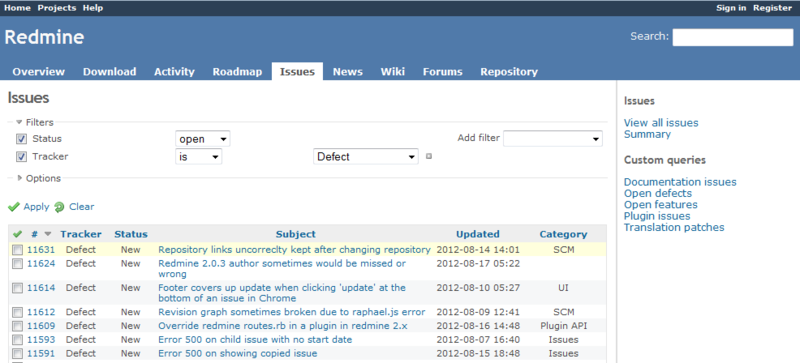Select the checkbox for issue 11609

point(18,326)
